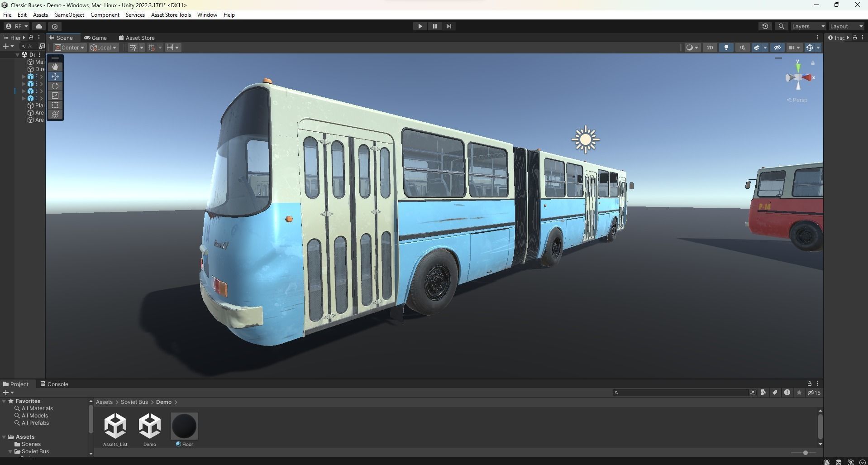
Task: Open Layers dropdown
Action: click(x=808, y=26)
